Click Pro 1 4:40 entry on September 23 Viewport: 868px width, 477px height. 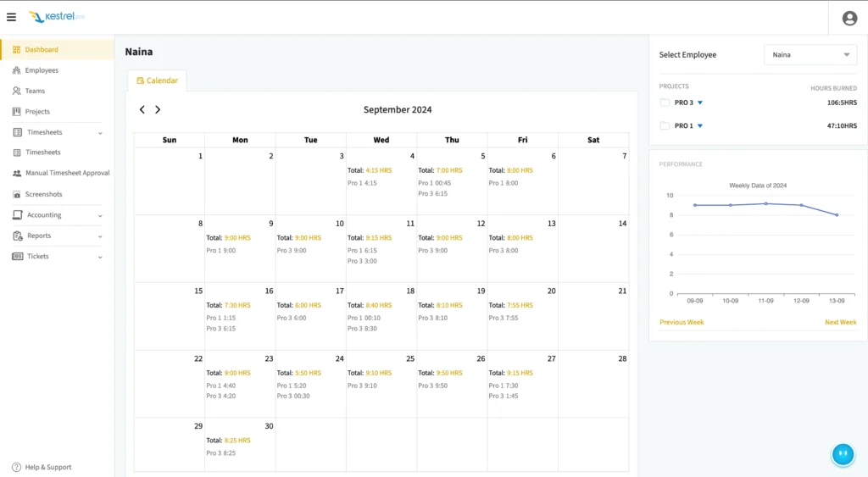221,385
